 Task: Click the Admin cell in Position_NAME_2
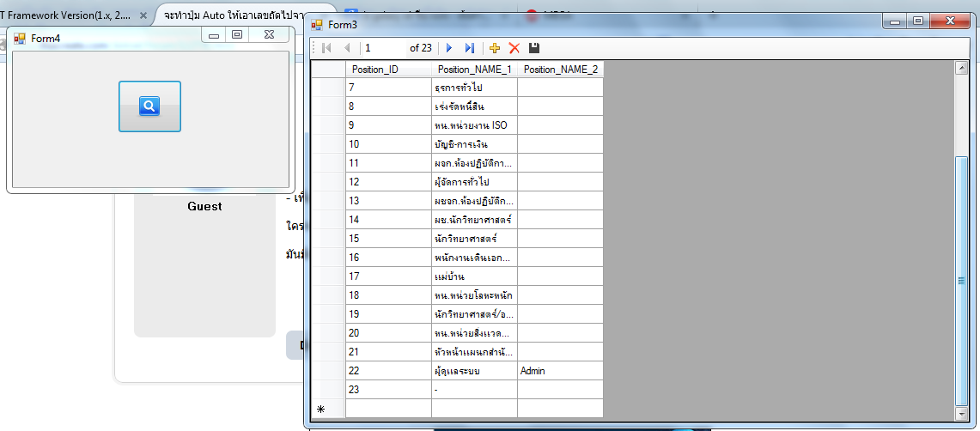[x=561, y=370]
